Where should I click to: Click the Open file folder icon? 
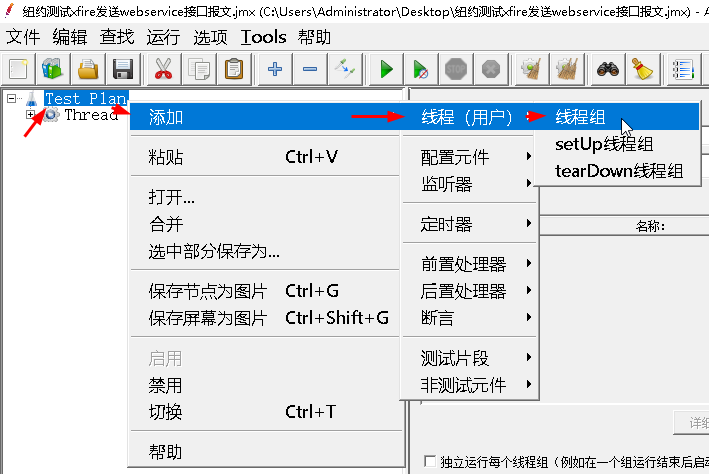(88, 69)
